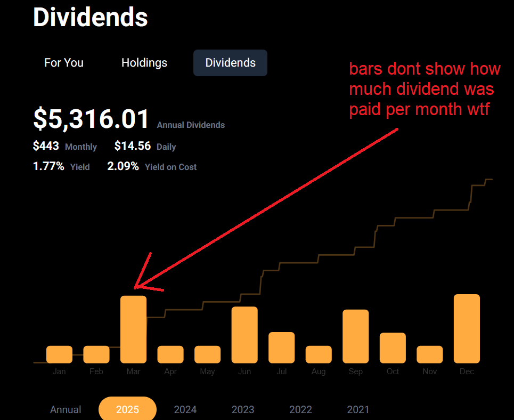Viewport: 514px width, 420px height.
Task: Click the 1.77% yield value
Action: (48, 166)
